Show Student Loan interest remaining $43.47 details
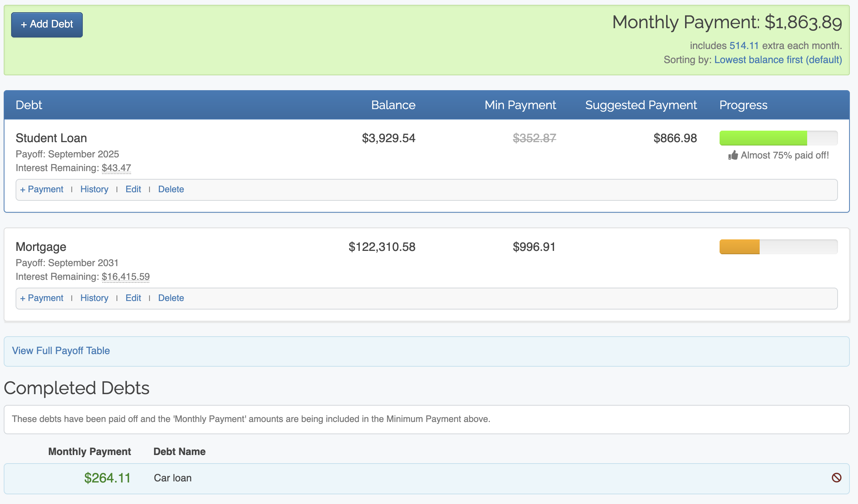 (x=116, y=168)
